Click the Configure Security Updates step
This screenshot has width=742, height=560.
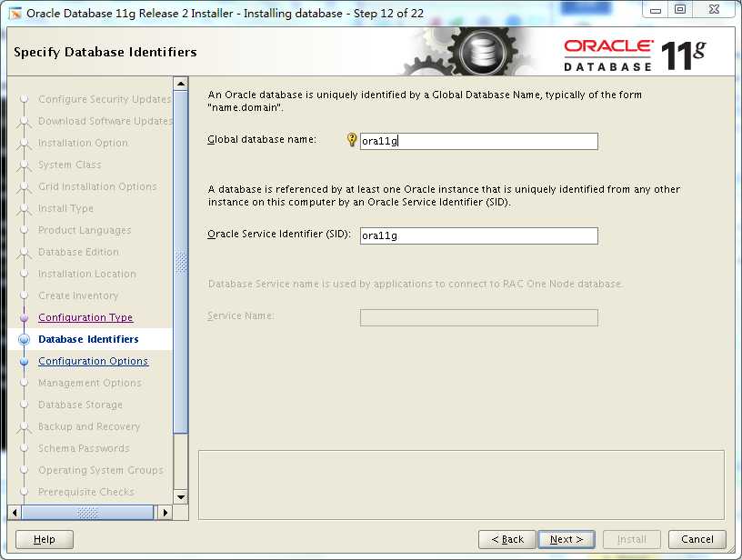pos(105,99)
